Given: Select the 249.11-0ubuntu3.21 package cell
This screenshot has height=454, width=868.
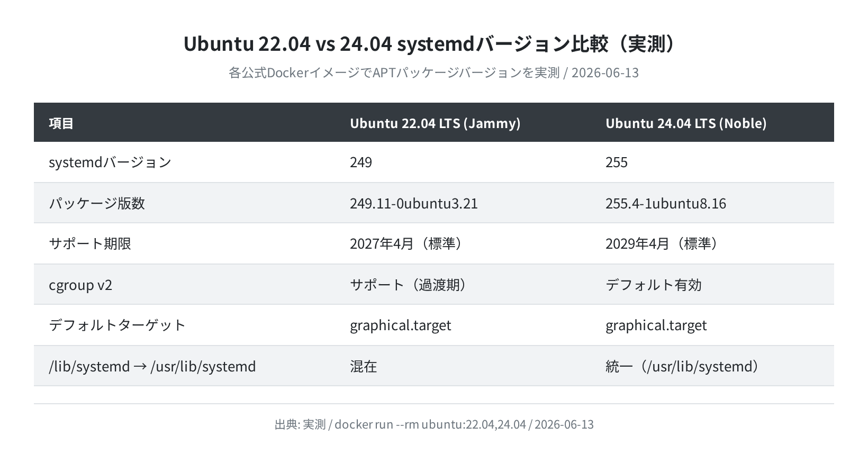Looking at the screenshot, I should [414, 203].
